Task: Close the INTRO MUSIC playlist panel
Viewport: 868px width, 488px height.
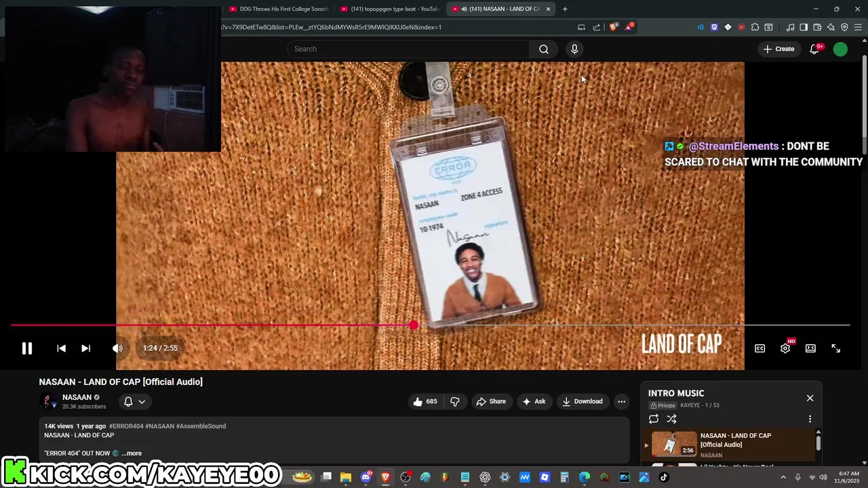Action: pyautogui.click(x=810, y=398)
